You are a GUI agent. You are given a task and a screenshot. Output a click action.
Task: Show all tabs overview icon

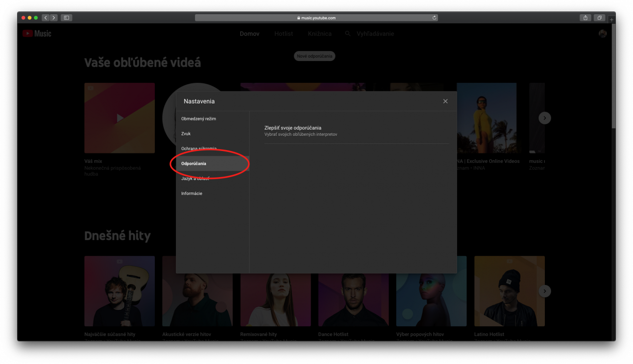coord(600,18)
